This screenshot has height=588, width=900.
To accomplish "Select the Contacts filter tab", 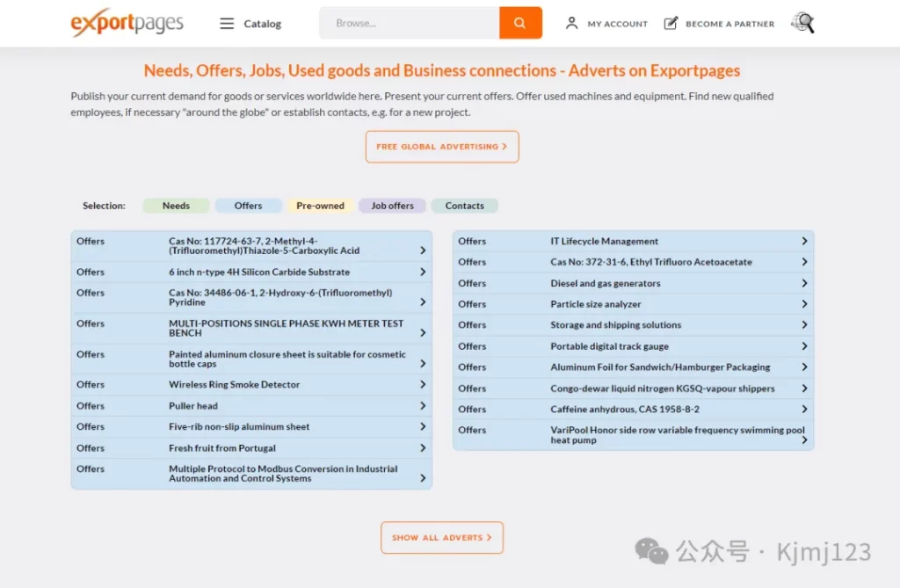I will [x=464, y=206].
